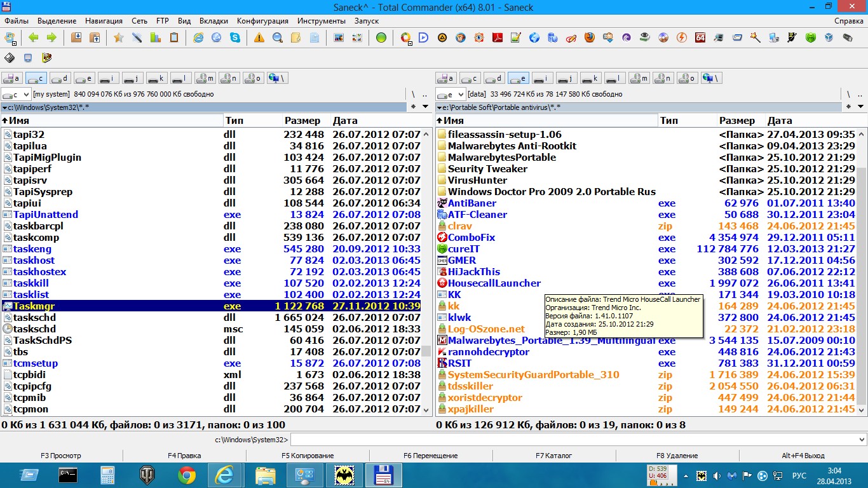This screenshot has height=488, width=868.
Task: Click the clipboard toolbar icon
Action: click(x=173, y=37)
